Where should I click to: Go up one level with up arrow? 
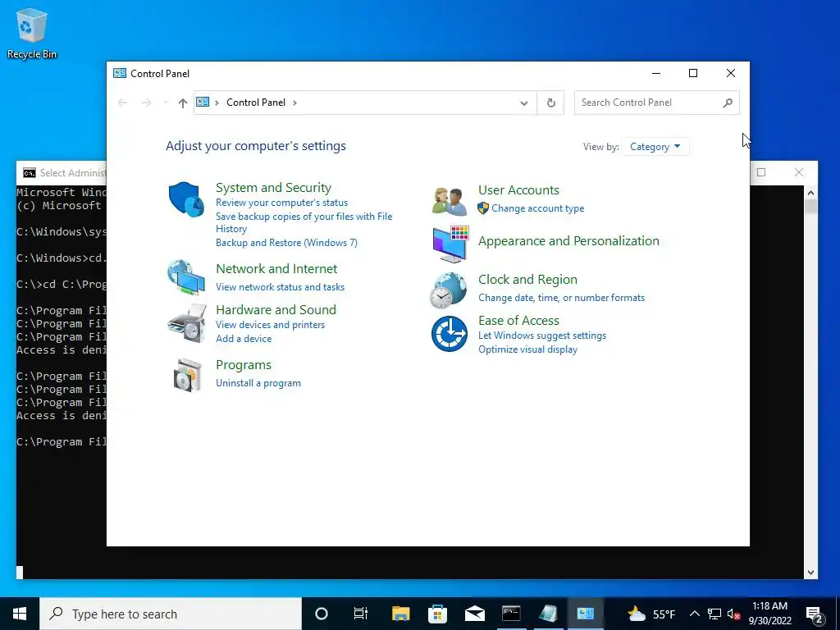pyautogui.click(x=183, y=103)
